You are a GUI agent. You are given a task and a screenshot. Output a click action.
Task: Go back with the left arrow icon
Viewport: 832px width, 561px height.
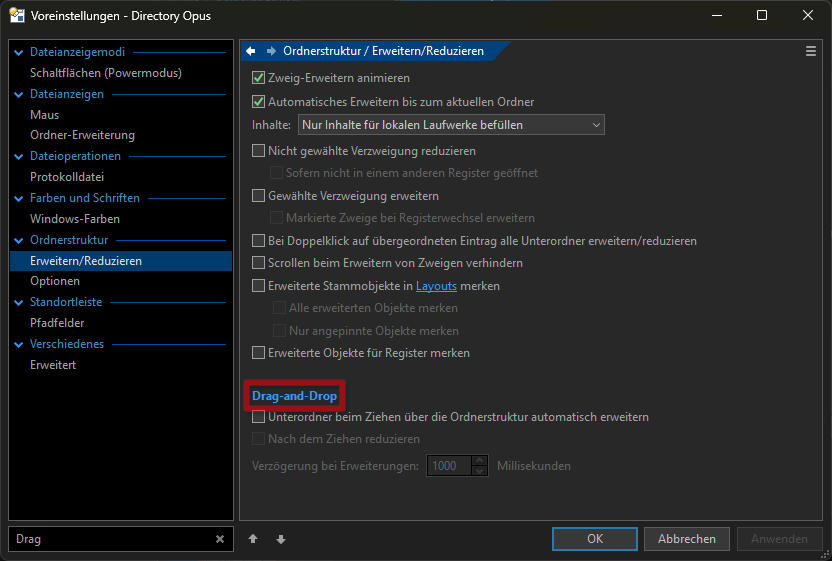pos(251,51)
